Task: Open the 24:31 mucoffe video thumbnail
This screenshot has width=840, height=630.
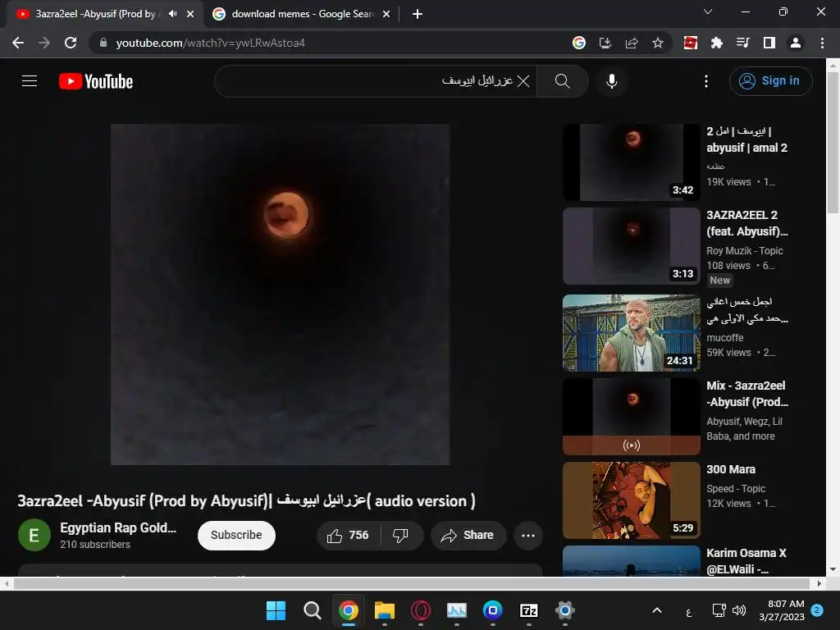Action: coord(632,333)
